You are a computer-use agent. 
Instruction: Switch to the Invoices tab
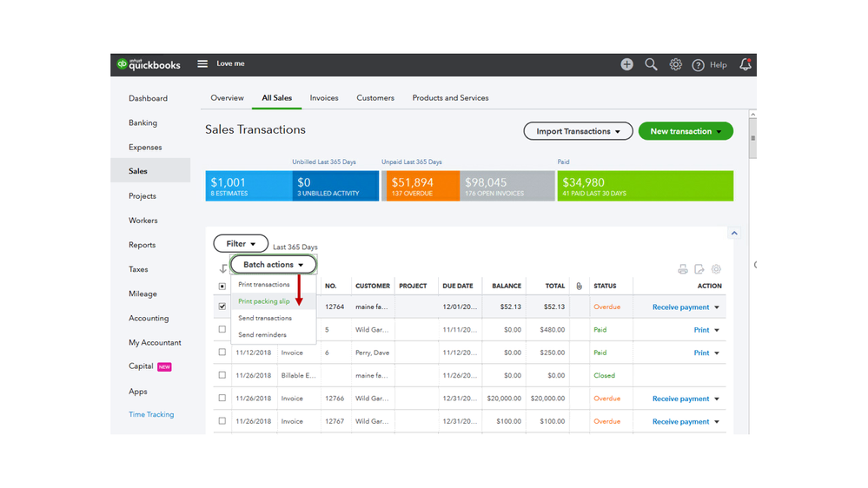[324, 98]
